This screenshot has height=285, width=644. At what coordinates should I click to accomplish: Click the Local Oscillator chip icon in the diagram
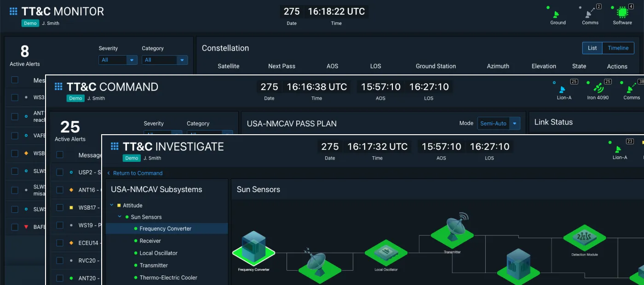[x=385, y=252]
